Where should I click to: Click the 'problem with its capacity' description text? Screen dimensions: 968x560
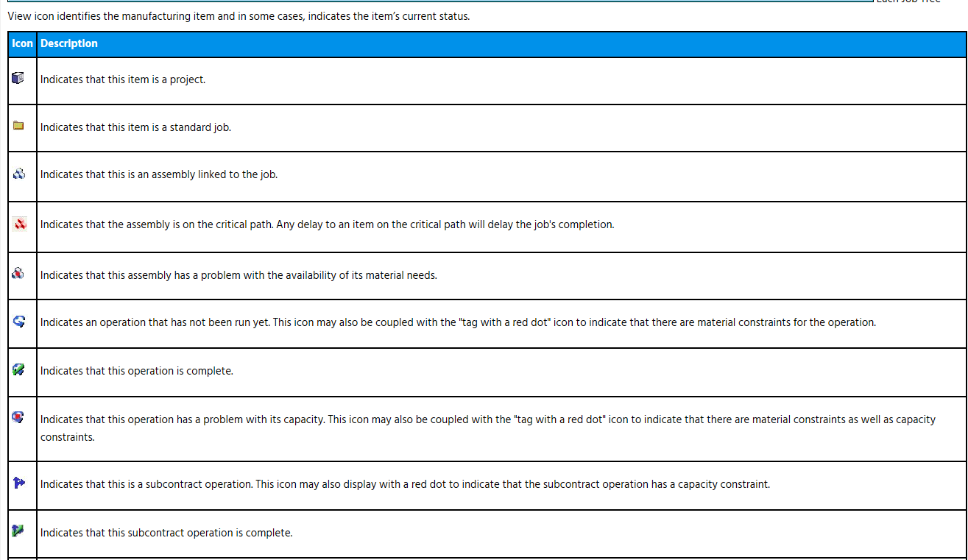(x=488, y=428)
